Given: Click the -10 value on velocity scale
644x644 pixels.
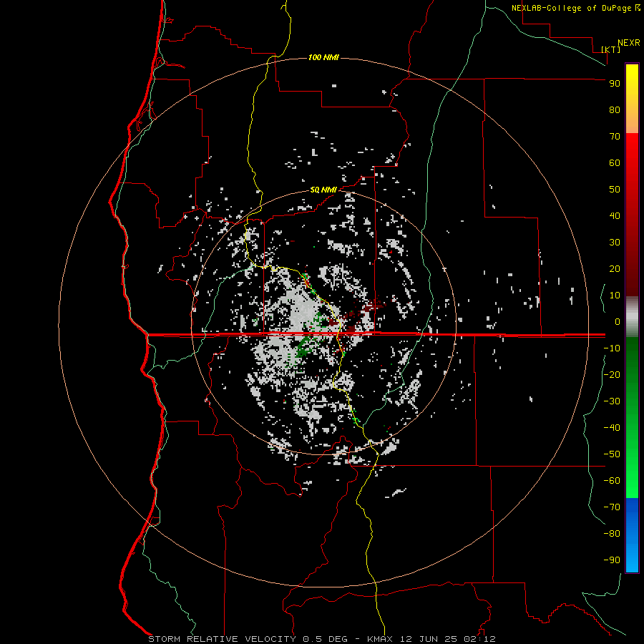Looking at the screenshot, I should [x=612, y=348].
